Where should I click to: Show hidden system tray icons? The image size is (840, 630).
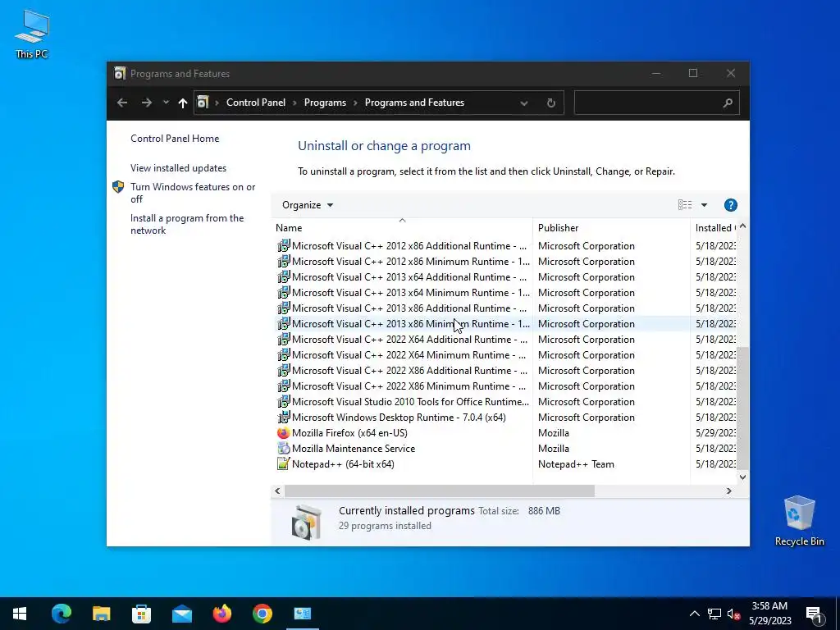[x=694, y=614]
